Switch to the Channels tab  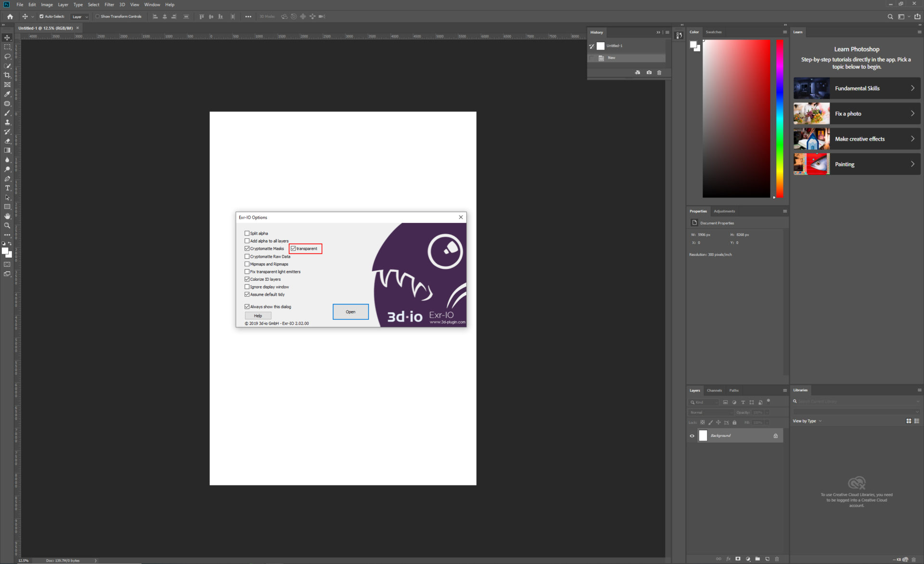[714, 391]
